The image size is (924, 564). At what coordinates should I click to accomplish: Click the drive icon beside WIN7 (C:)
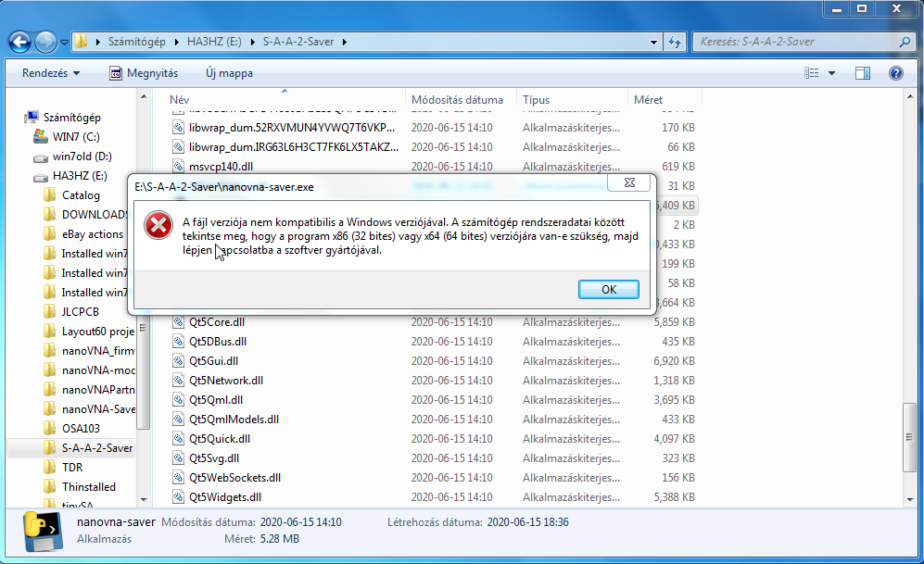click(x=40, y=136)
